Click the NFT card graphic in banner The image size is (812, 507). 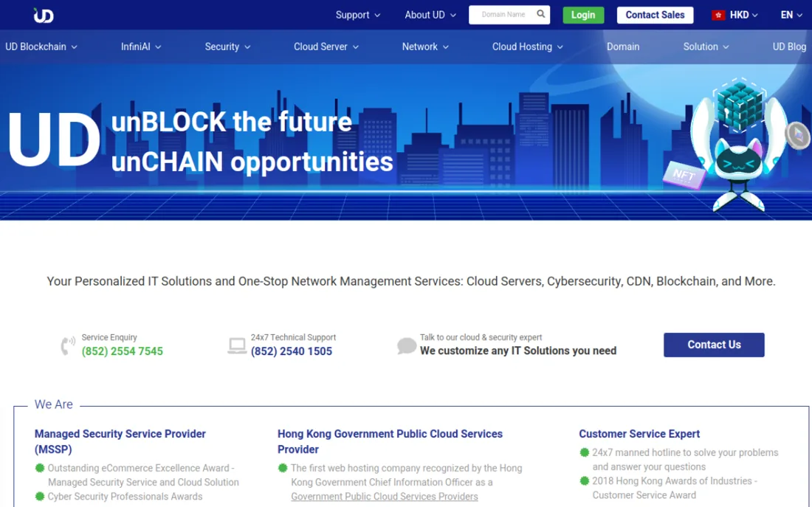tap(684, 175)
